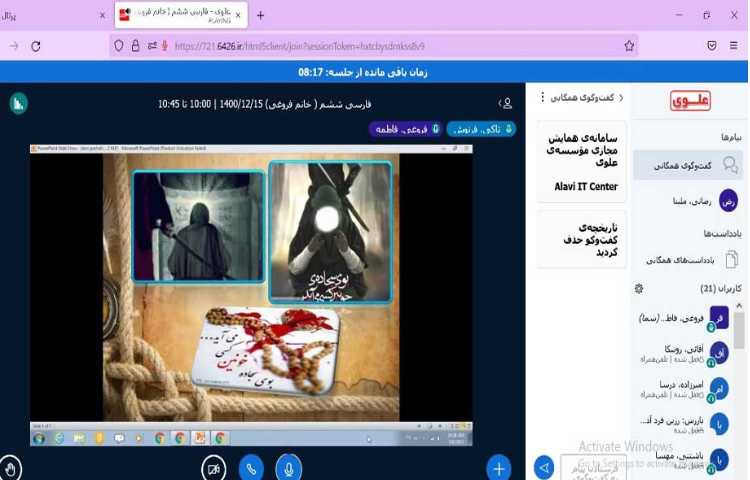750x480 pixels.
Task: Click the session title فارسی ششم
Action: coord(265,104)
